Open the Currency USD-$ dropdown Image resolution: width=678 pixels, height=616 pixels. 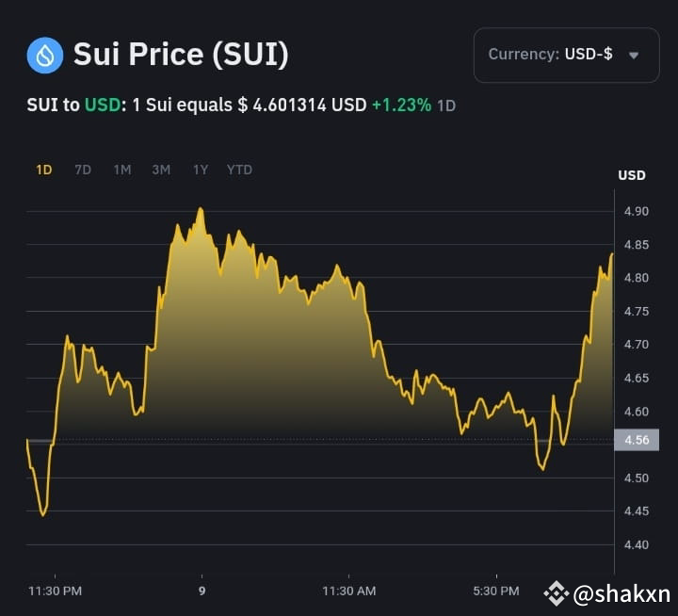(567, 55)
